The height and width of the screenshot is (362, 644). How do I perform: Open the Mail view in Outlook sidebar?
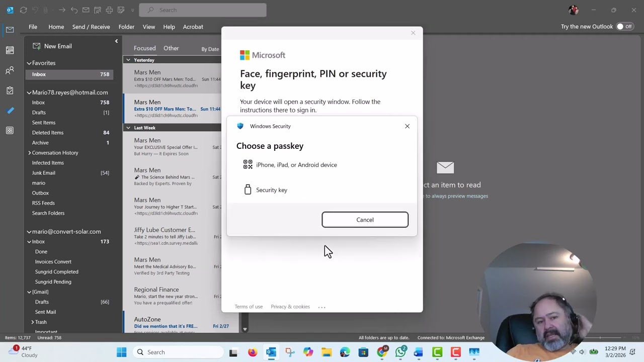(x=10, y=30)
